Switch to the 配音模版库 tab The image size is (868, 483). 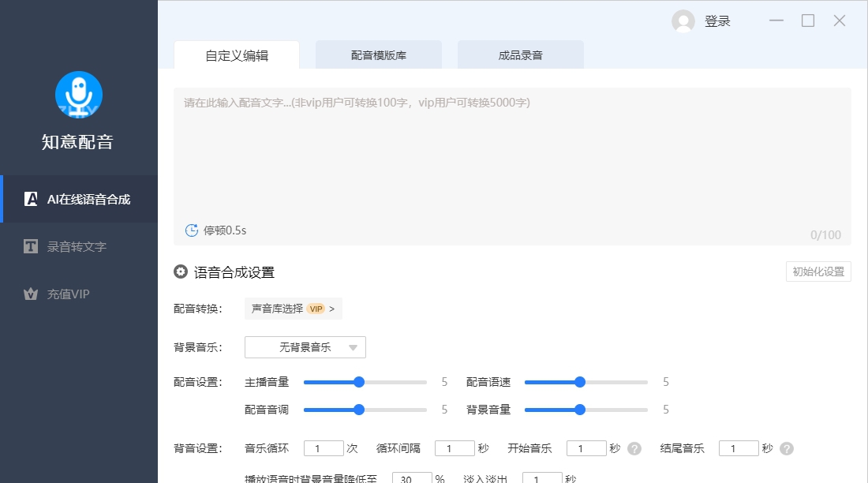pyautogui.click(x=379, y=54)
